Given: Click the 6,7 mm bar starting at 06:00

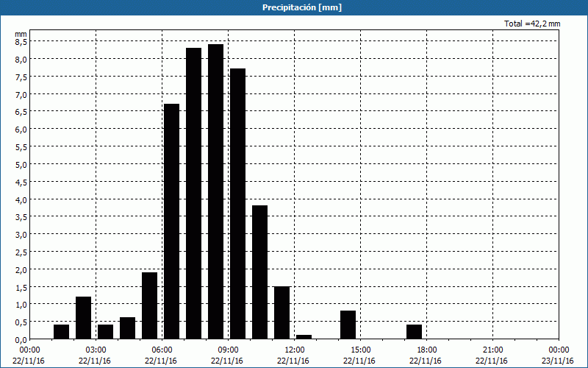Looking at the screenshot, I should pyautogui.click(x=172, y=222).
